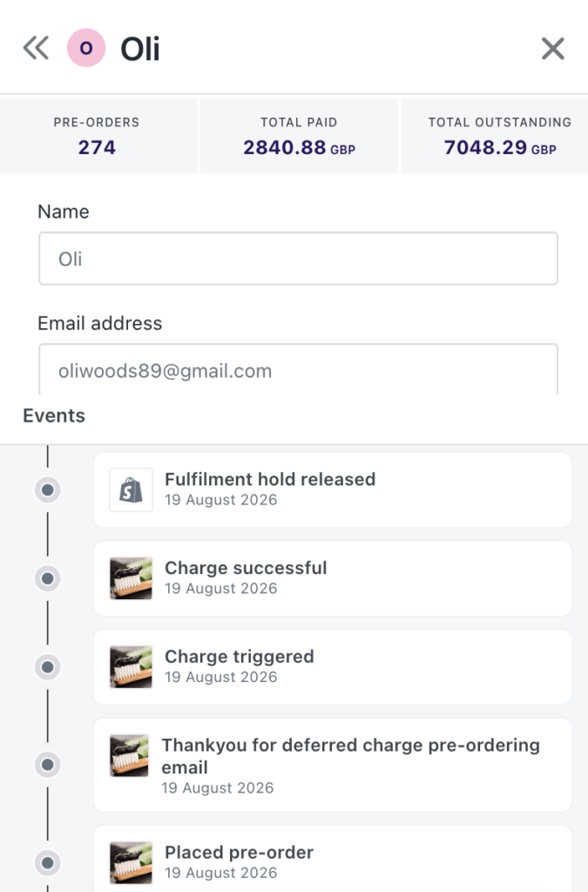Open Charge successful product thumbnail
Screen dimensions: 588x892
131,578
